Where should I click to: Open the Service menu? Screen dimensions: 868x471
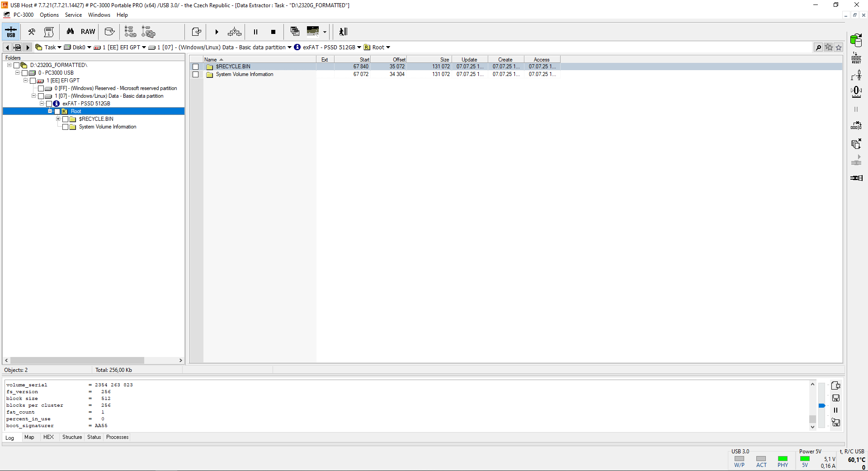click(73, 15)
